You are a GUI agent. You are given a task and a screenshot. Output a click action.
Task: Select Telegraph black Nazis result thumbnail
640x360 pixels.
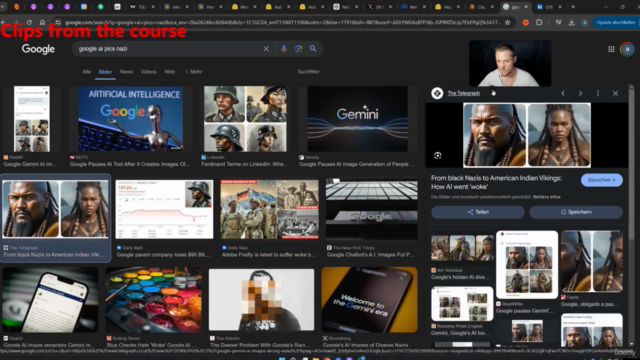click(56, 209)
